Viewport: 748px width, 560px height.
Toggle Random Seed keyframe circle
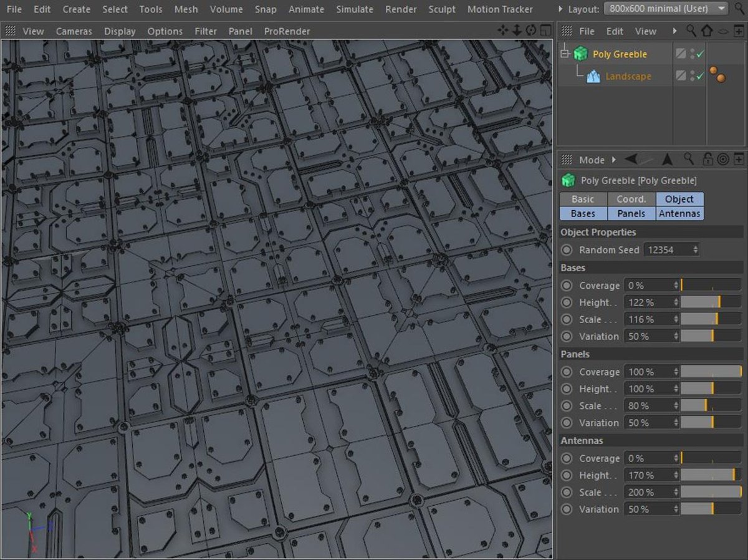[567, 249]
